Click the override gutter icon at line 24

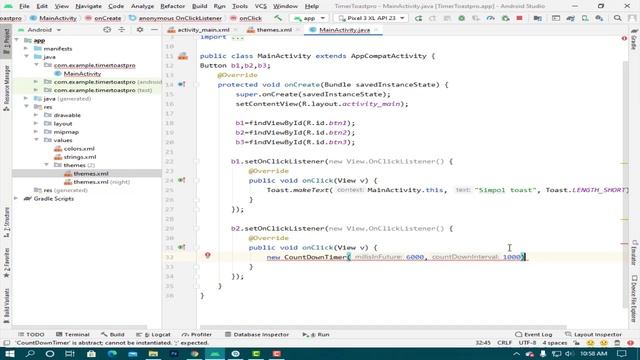pyautogui.click(x=182, y=180)
